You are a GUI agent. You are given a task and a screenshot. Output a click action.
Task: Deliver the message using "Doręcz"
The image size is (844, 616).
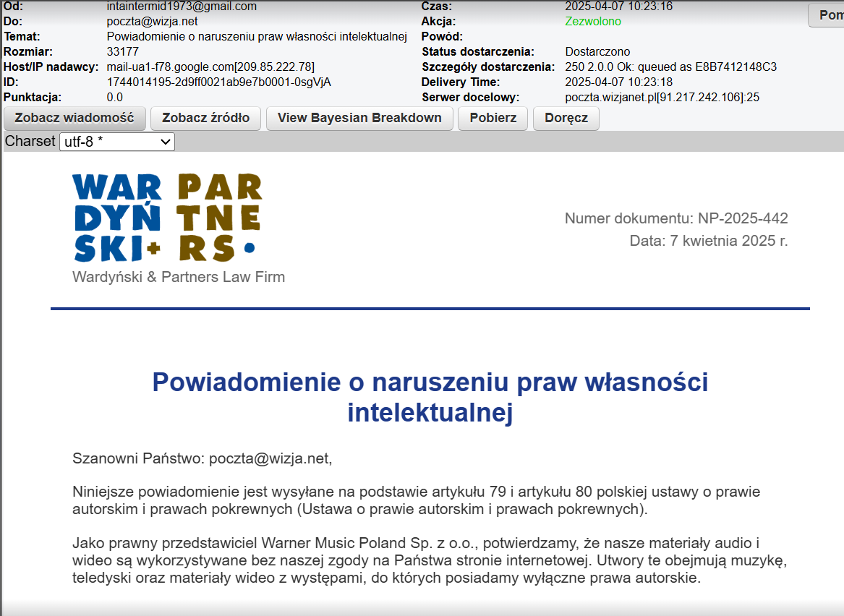click(566, 118)
